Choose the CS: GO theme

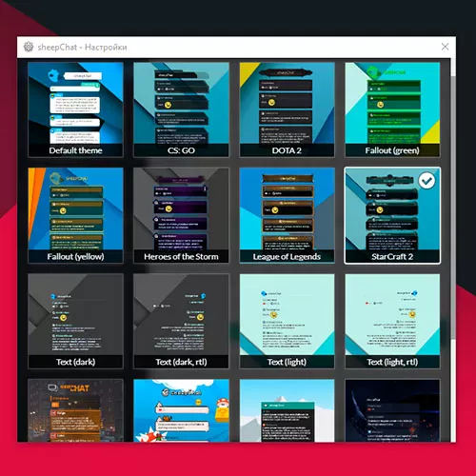click(x=181, y=109)
